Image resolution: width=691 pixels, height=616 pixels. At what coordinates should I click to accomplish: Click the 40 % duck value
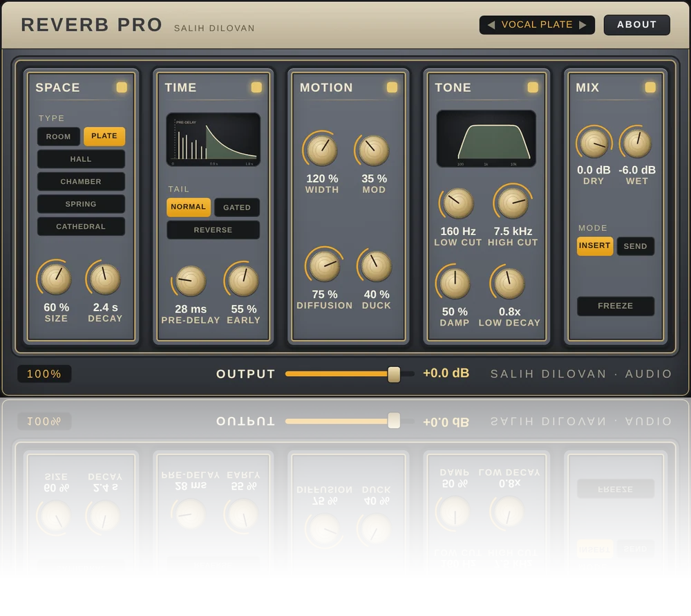pos(377,294)
